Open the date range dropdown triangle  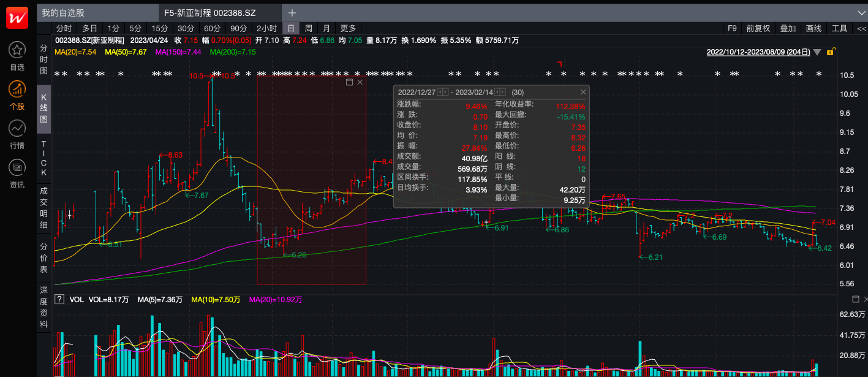tap(818, 53)
